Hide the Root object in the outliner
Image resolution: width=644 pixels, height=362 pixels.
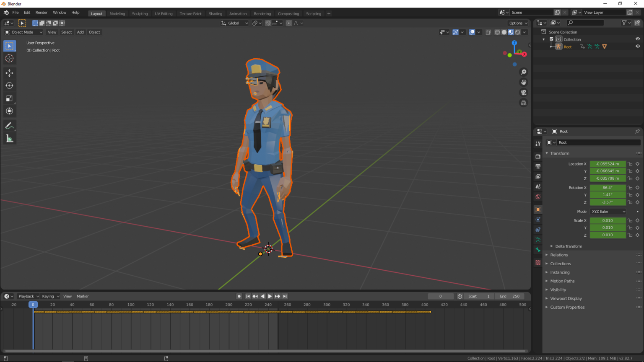[x=638, y=47]
